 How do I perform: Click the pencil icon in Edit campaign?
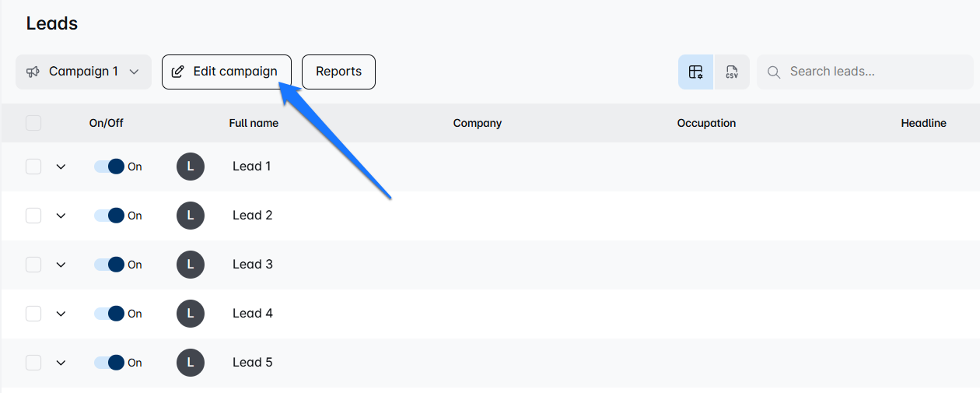pos(178,72)
